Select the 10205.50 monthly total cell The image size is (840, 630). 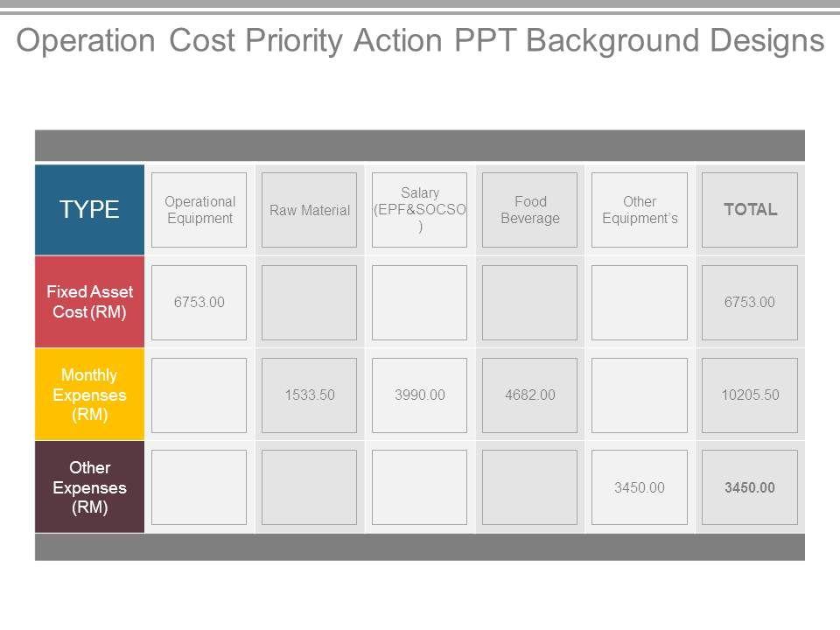[x=750, y=395]
